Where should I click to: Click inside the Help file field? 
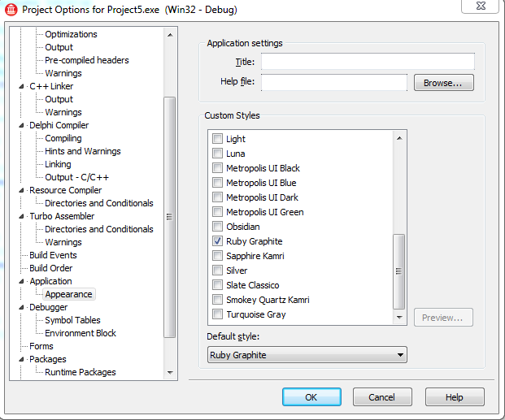(x=334, y=82)
